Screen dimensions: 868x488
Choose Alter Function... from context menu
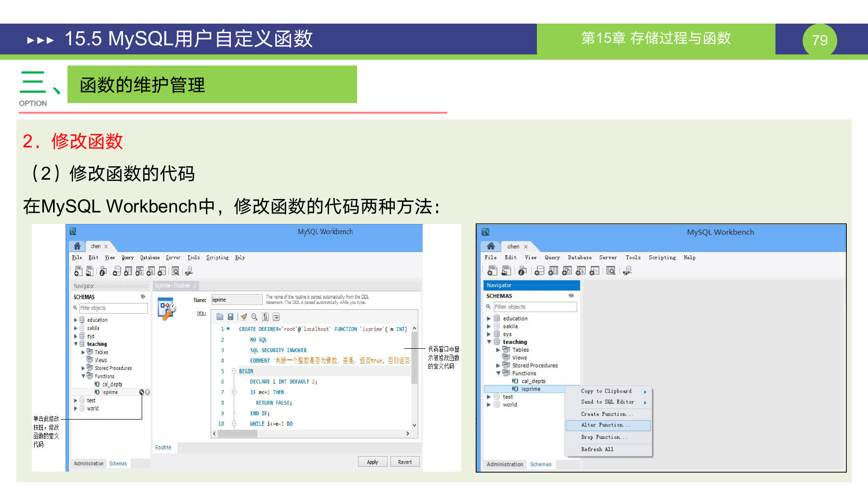(x=608, y=425)
